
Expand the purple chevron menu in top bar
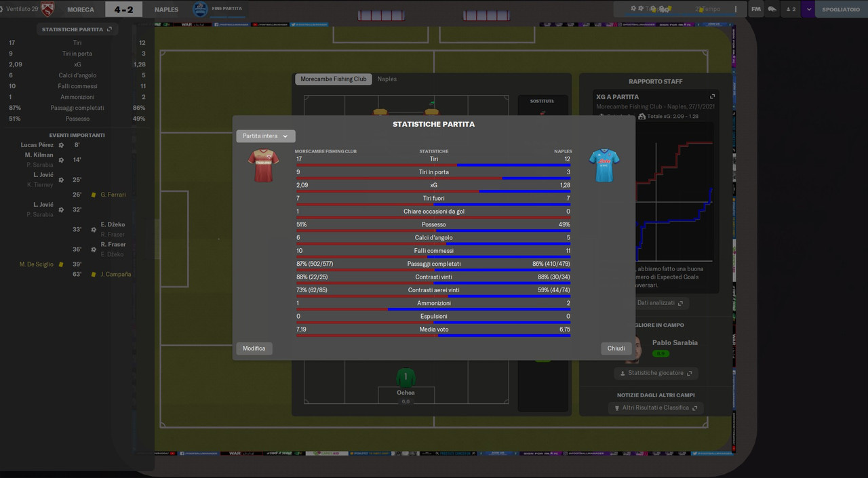808,9
